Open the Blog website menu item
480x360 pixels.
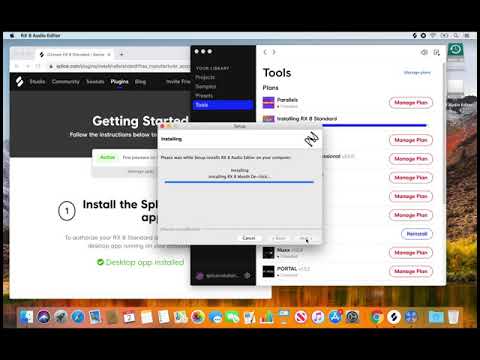140,82
